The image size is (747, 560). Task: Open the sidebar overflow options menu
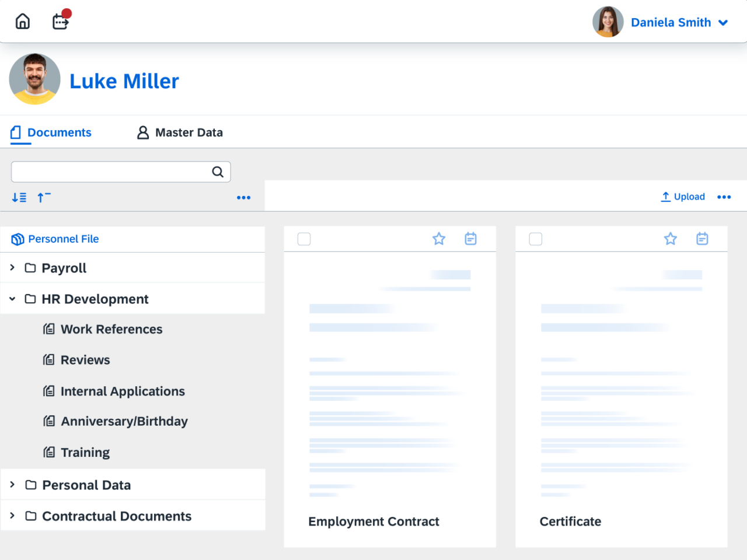tap(244, 197)
